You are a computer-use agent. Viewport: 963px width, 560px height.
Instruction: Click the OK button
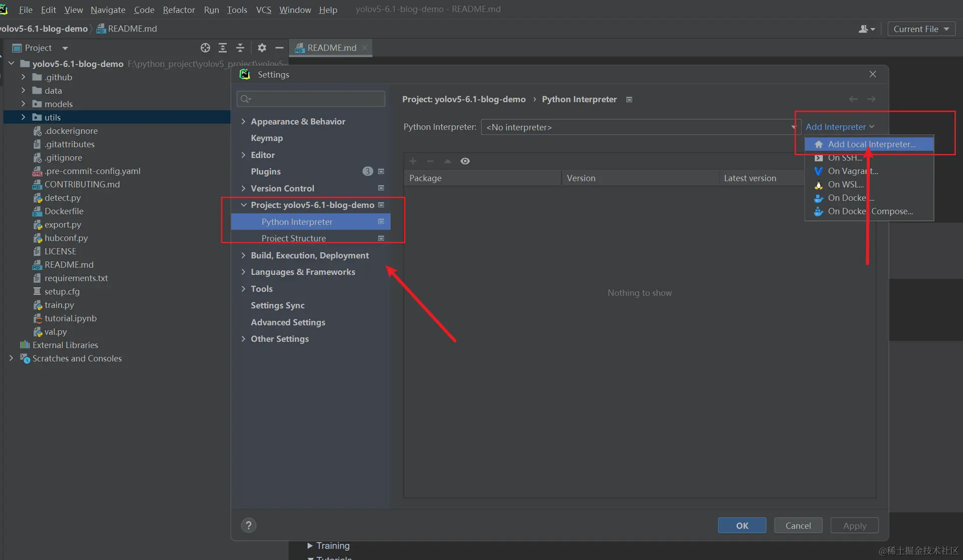point(742,525)
